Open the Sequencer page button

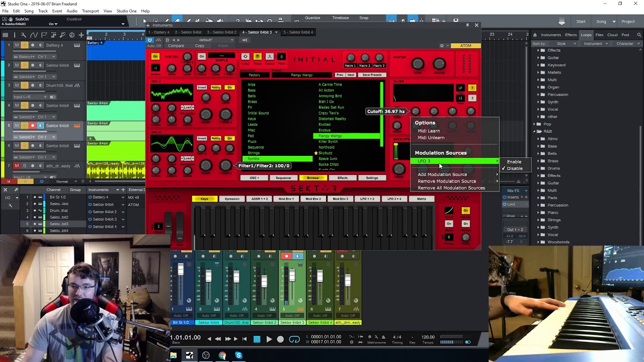(283, 178)
